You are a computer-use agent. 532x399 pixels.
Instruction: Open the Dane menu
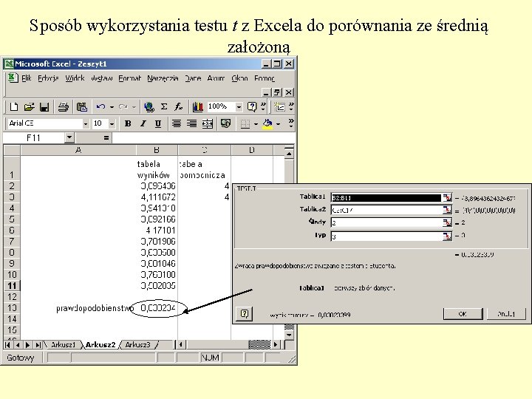pyautogui.click(x=193, y=78)
